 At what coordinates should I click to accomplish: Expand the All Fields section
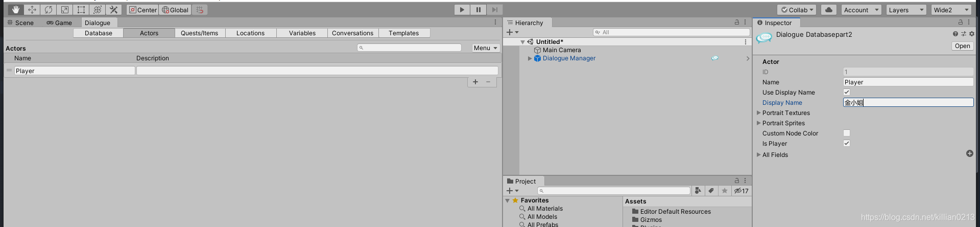coord(758,155)
